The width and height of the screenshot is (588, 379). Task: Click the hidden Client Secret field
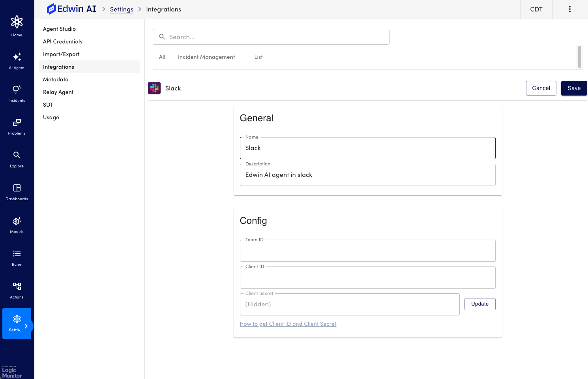click(x=350, y=304)
